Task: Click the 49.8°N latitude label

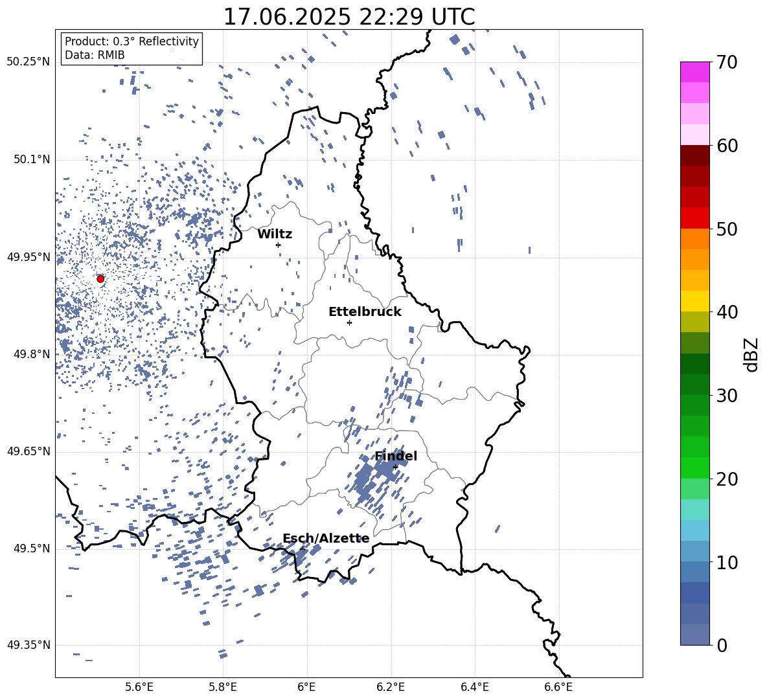Action: [x=32, y=354]
